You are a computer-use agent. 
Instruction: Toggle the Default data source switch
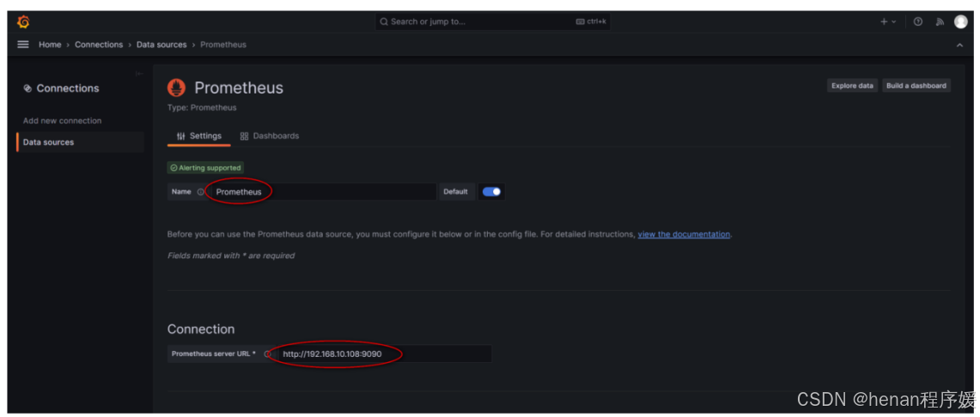[x=492, y=191]
